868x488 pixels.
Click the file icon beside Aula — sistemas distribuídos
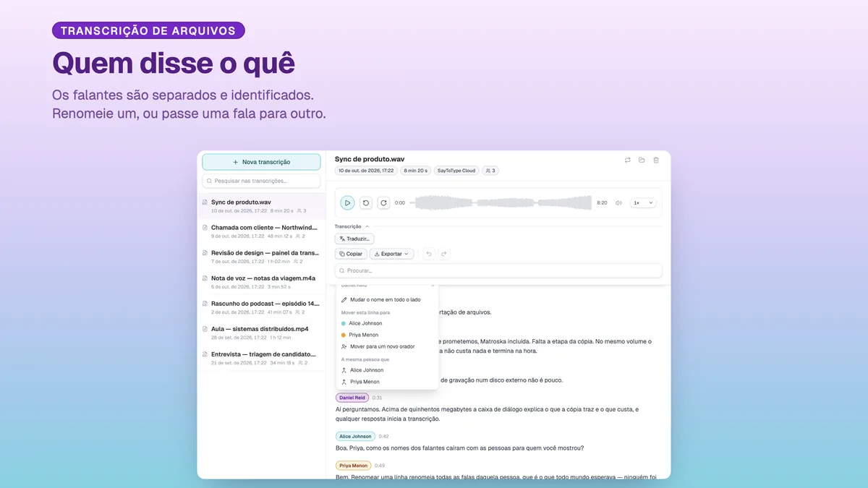[x=205, y=329]
